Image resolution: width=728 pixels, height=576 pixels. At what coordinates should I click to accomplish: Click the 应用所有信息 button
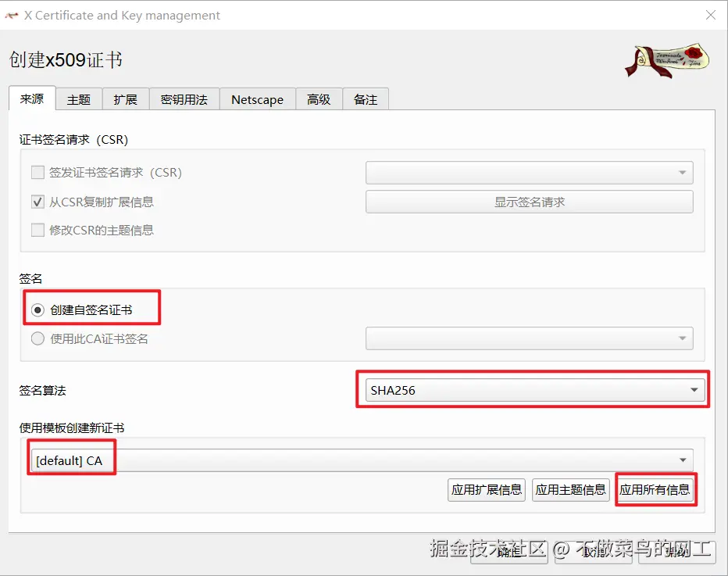tap(655, 489)
